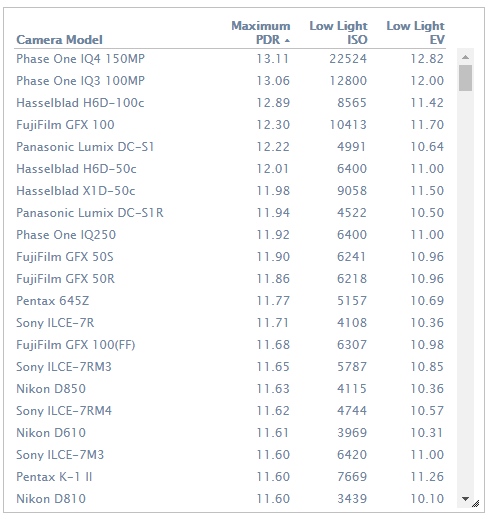Select the Sony ILCE-7RM3 row

point(230,367)
